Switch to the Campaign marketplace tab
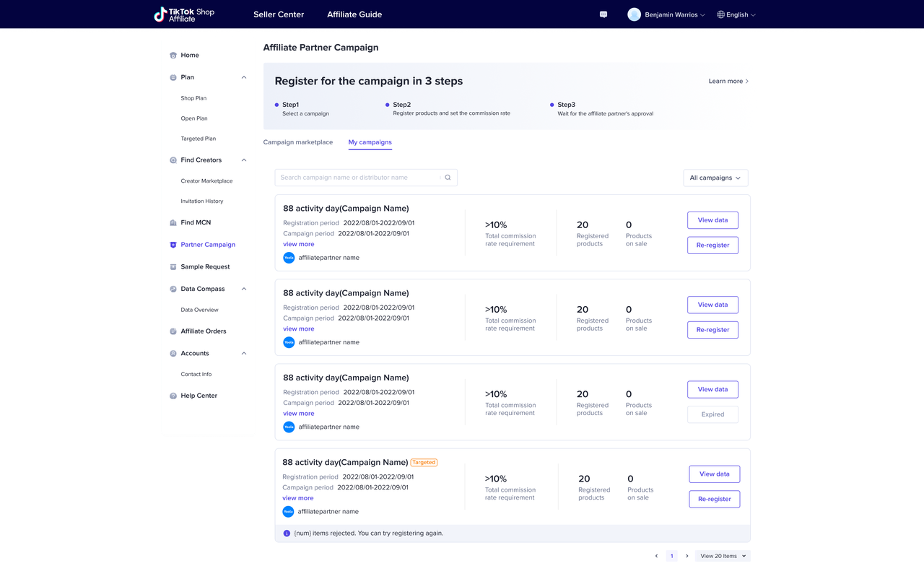The image size is (924, 579). tap(298, 142)
